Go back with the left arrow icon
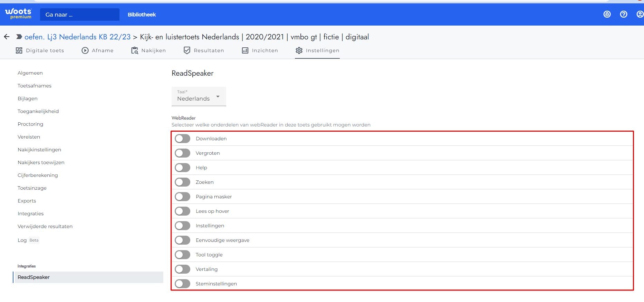This screenshot has width=644, height=302. 7,37
